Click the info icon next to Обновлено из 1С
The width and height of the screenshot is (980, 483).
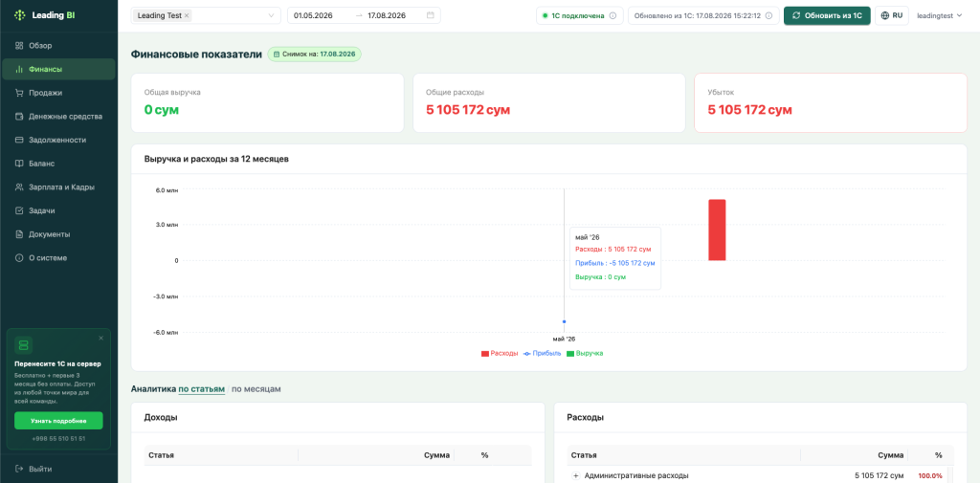[x=768, y=15]
